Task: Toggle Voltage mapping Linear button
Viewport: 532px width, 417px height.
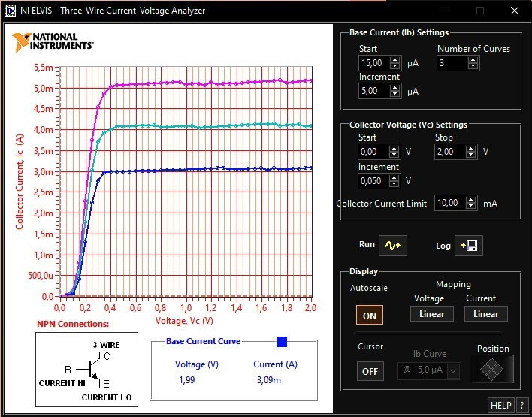Action: tap(432, 314)
